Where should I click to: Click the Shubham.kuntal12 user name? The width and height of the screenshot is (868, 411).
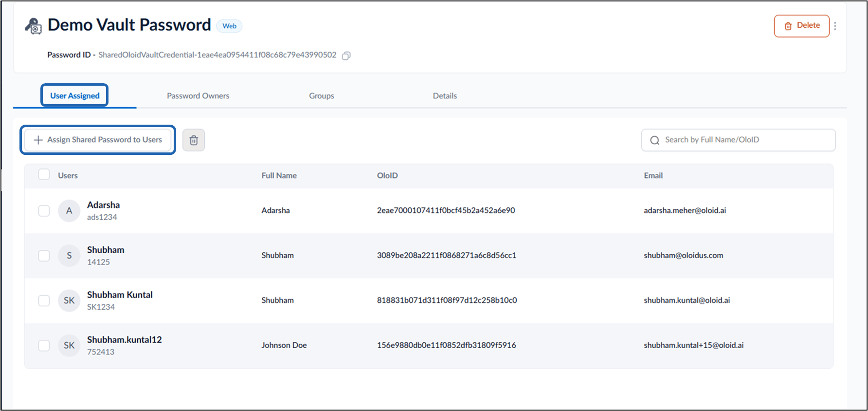[124, 339]
